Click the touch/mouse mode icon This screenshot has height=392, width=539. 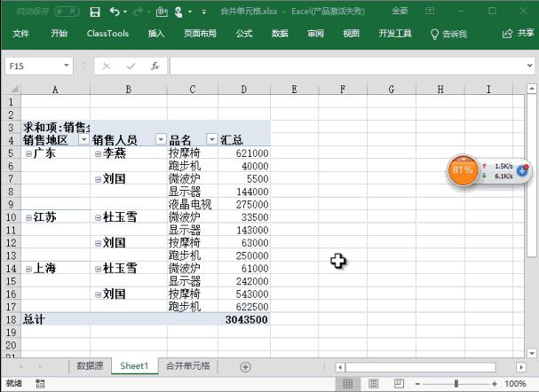pos(178,12)
